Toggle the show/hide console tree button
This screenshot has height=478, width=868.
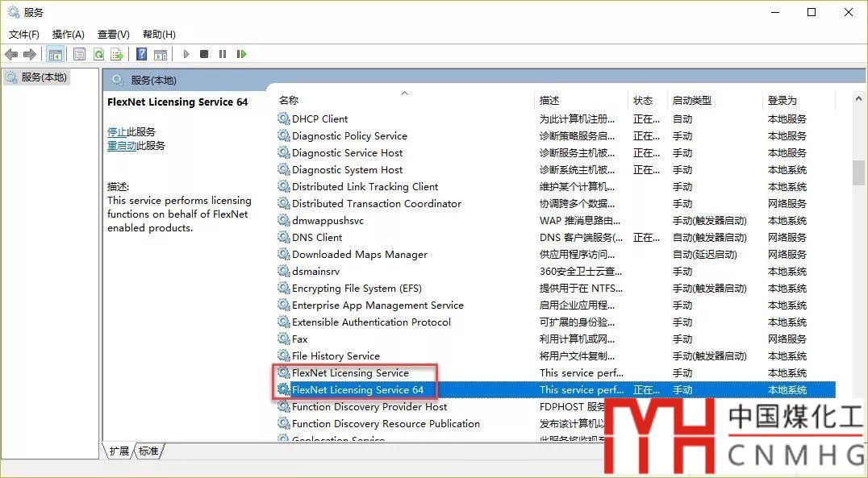[55, 54]
